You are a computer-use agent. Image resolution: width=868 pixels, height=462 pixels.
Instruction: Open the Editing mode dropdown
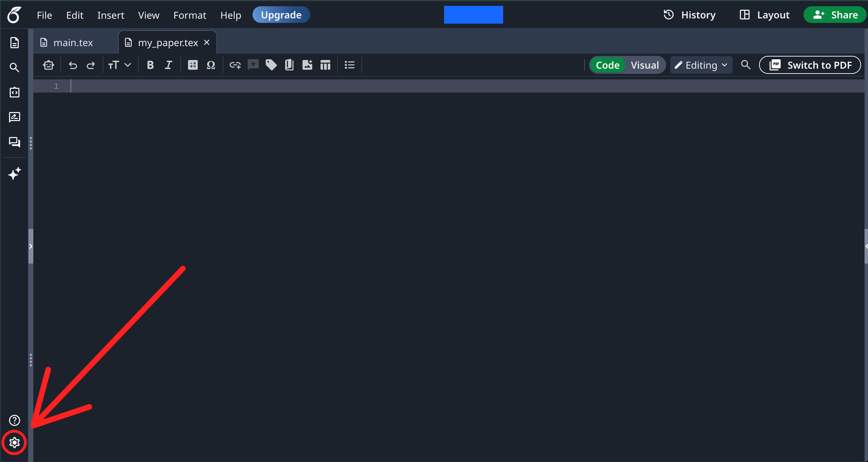click(701, 65)
